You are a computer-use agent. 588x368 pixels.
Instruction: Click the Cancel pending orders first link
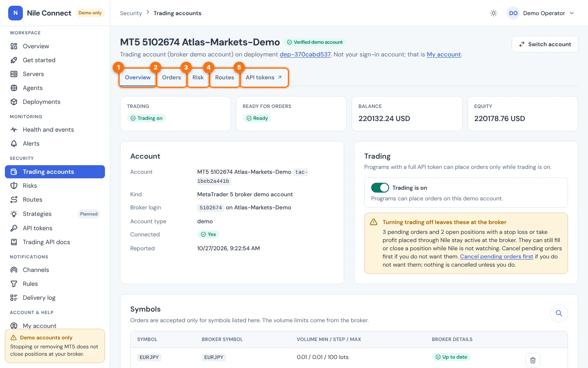[497, 256]
